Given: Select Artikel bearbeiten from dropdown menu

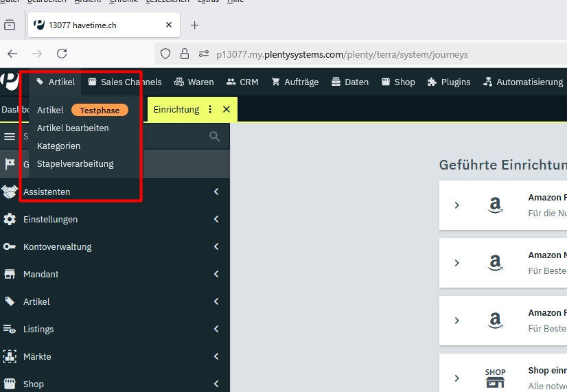Looking at the screenshot, I should coord(73,128).
